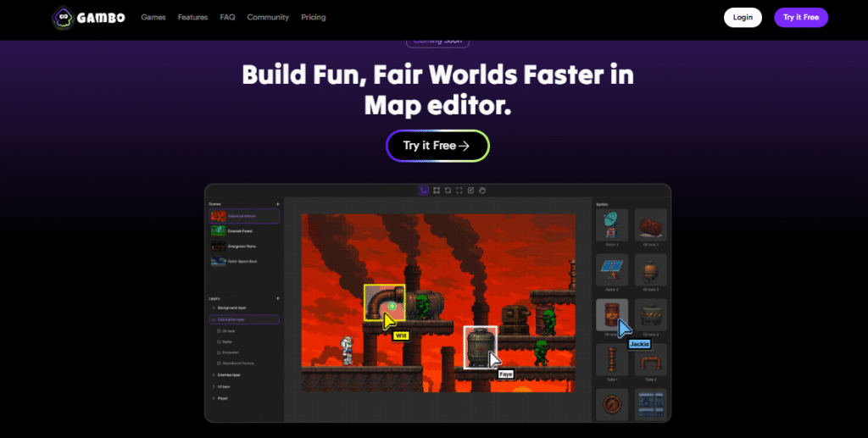Expand the Background layer group
The width and height of the screenshot is (868, 438).
click(x=213, y=308)
